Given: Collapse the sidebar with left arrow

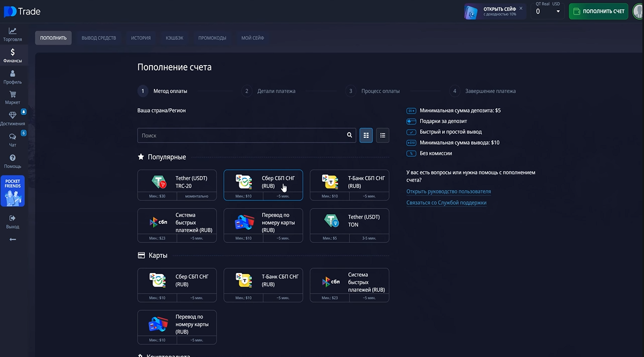Looking at the screenshot, I should pyautogui.click(x=13, y=240).
